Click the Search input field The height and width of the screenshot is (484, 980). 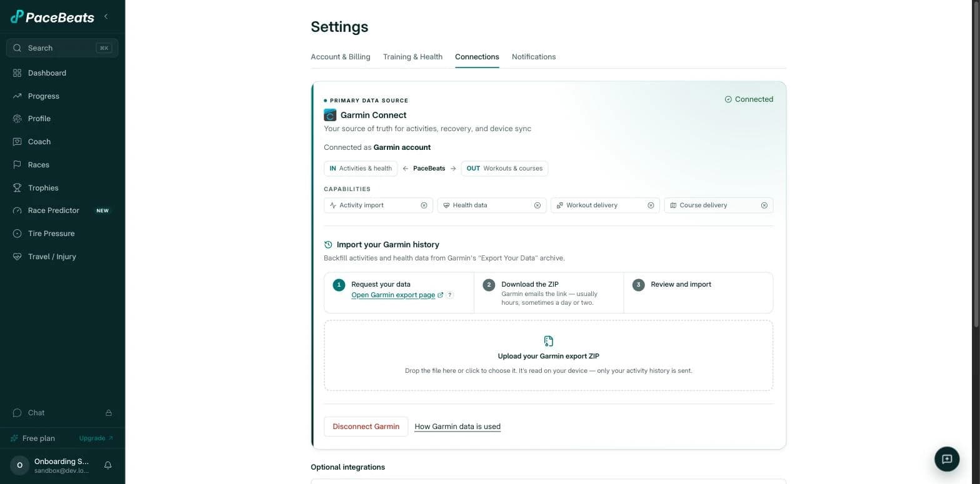click(x=62, y=48)
